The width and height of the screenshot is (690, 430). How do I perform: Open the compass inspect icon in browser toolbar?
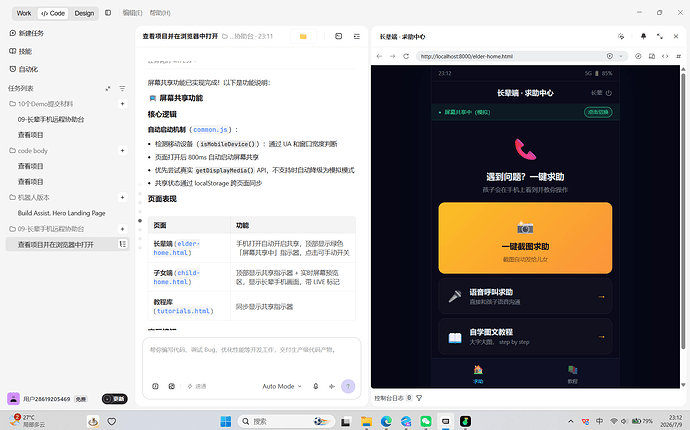click(x=638, y=56)
